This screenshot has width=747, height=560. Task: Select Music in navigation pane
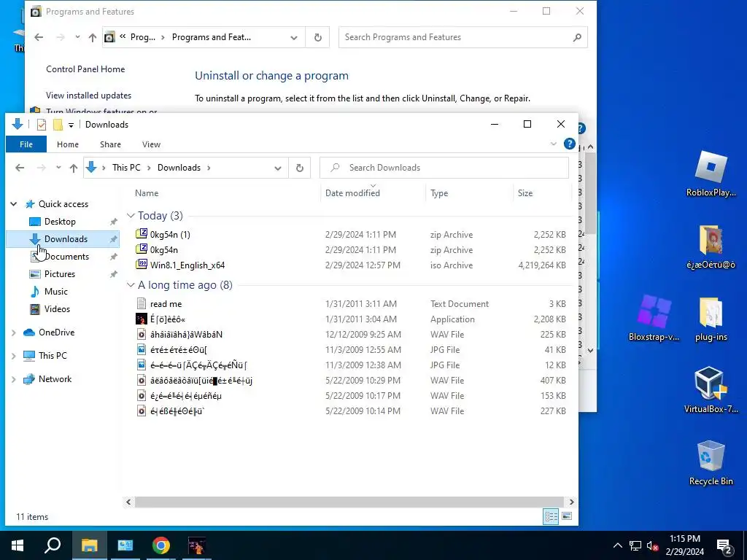pyautogui.click(x=55, y=292)
